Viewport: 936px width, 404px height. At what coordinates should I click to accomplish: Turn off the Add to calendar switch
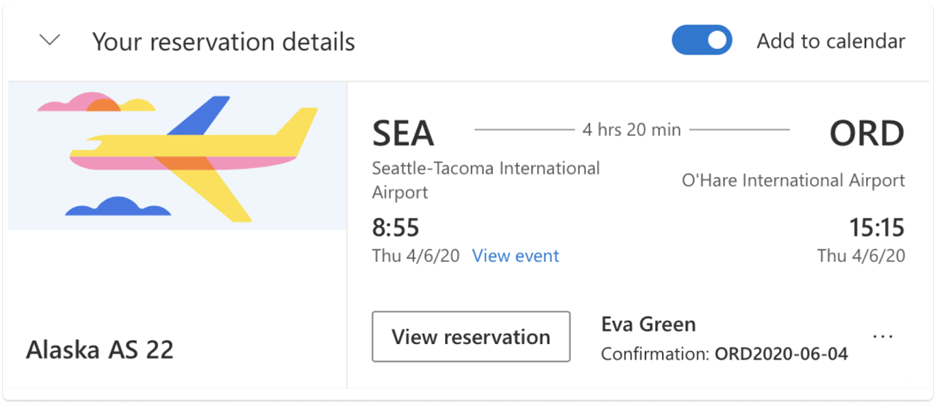pyautogui.click(x=702, y=41)
